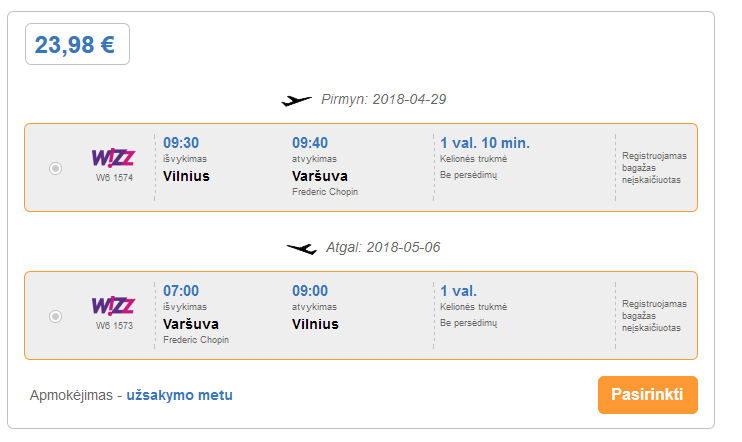The image size is (742, 442).
Task: Open the užsakymo metu payment link
Action: click(179, 395)
